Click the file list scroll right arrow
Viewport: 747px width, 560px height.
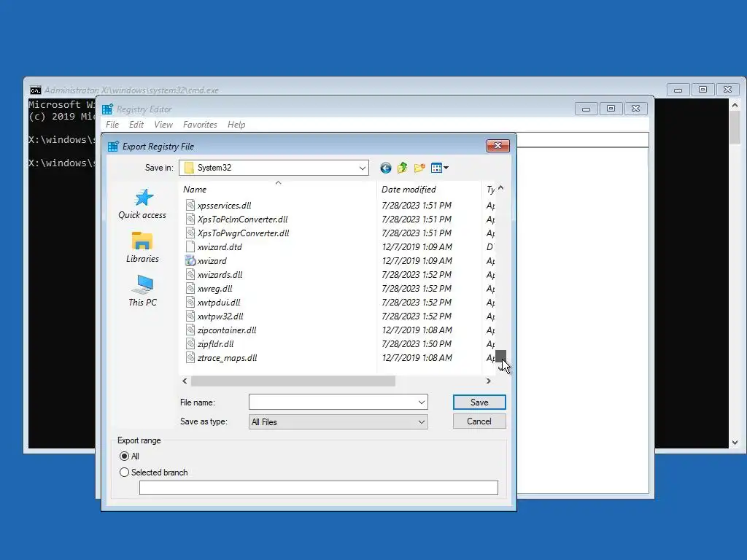488,381
